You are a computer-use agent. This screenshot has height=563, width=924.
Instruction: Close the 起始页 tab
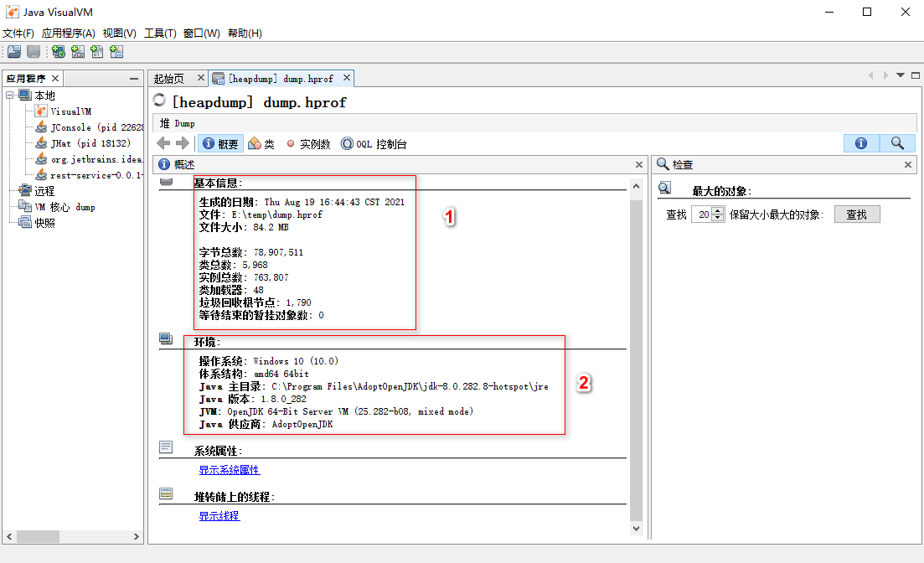[x=200, y=77]
